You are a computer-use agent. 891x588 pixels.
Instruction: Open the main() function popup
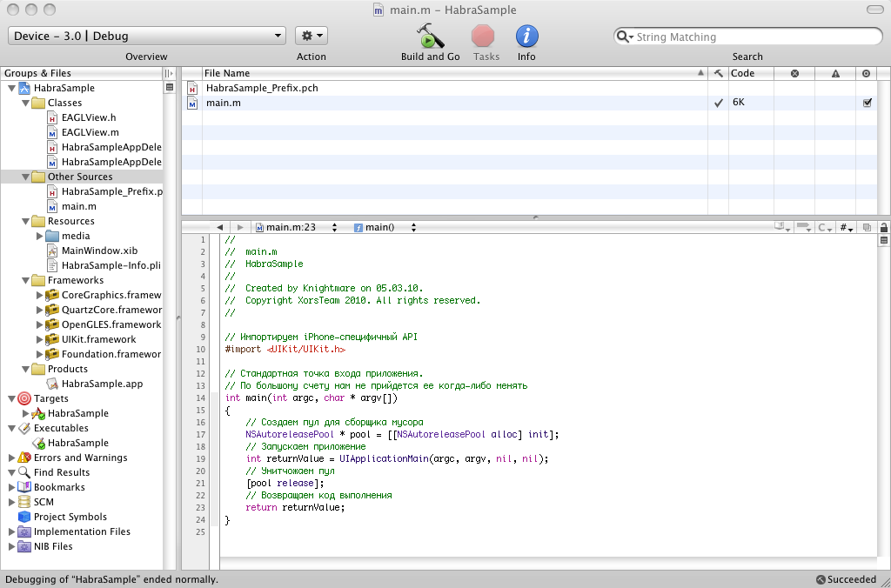(385, 227)
